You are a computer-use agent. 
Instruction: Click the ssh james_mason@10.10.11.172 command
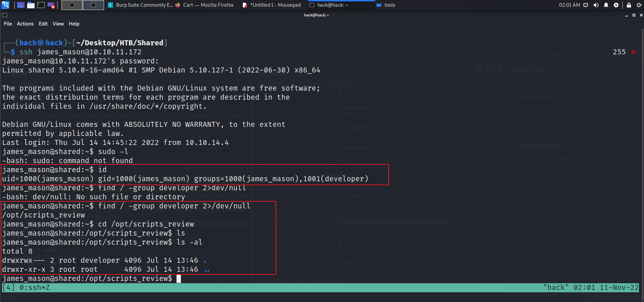pos(81,52)
